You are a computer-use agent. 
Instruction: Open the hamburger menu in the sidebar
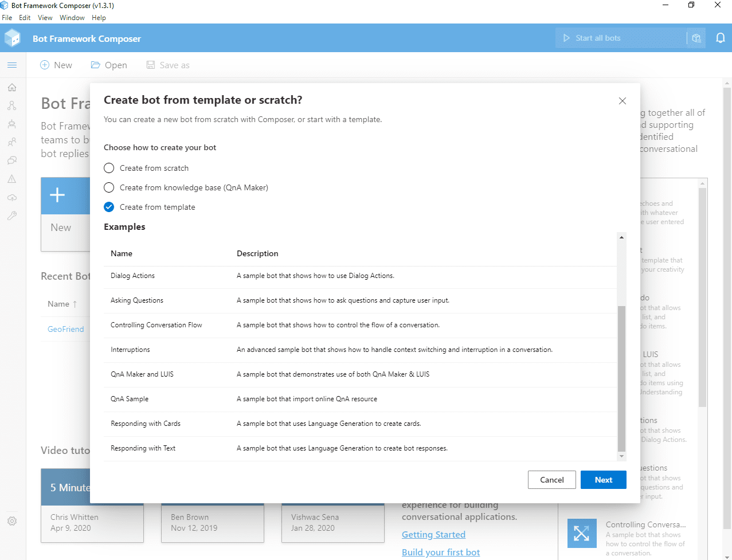(x=12, y=65)
